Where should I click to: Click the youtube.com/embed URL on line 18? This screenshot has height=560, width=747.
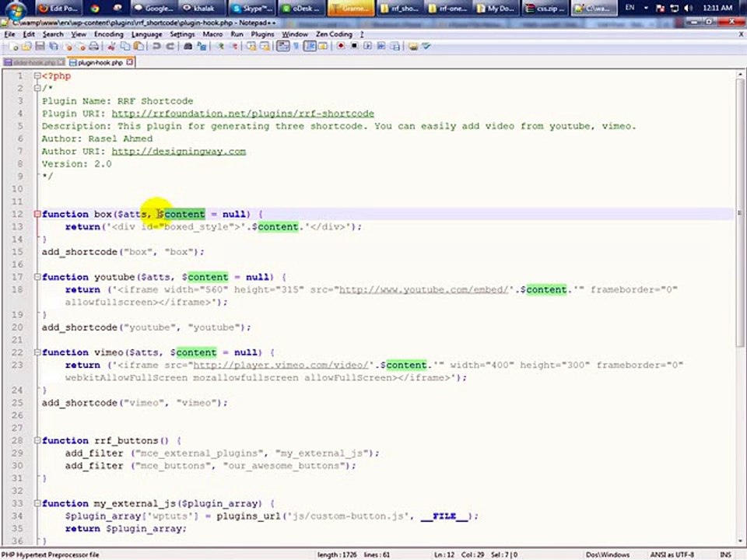(423, 289)
